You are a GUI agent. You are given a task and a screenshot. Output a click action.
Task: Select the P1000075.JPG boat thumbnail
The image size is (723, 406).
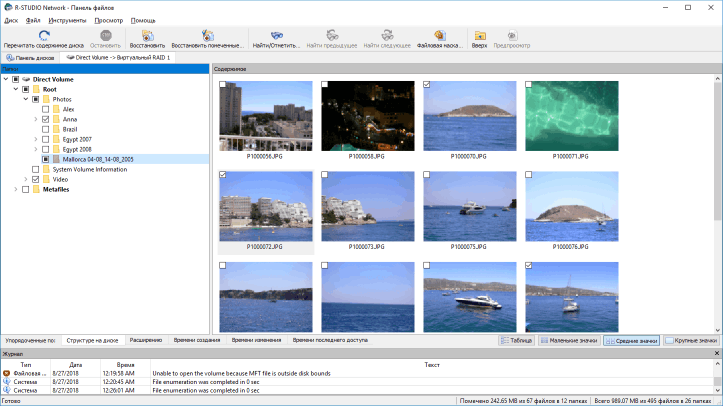click(x=470, y=206)
